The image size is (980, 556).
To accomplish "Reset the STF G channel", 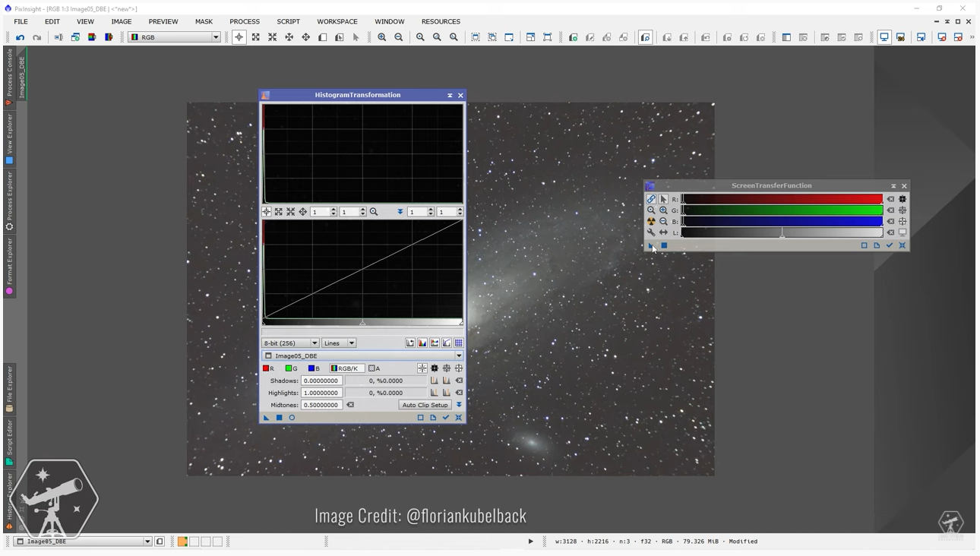I will click(890, 210).
